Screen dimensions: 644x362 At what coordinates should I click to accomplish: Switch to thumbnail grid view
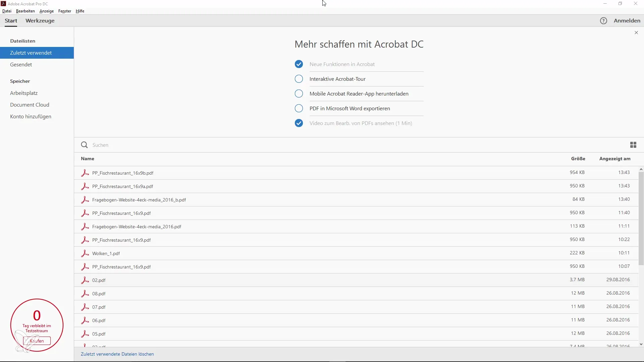point(633,145)
